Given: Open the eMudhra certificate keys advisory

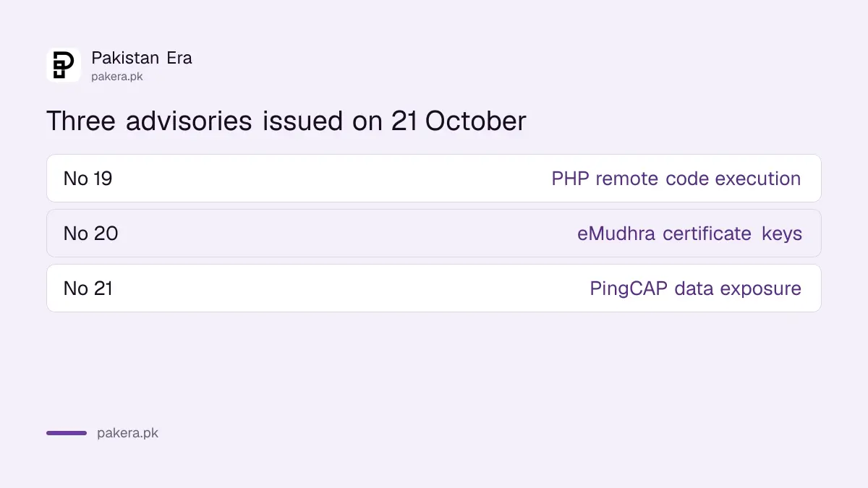Looking at the screenshot, I should click(689, 234).
